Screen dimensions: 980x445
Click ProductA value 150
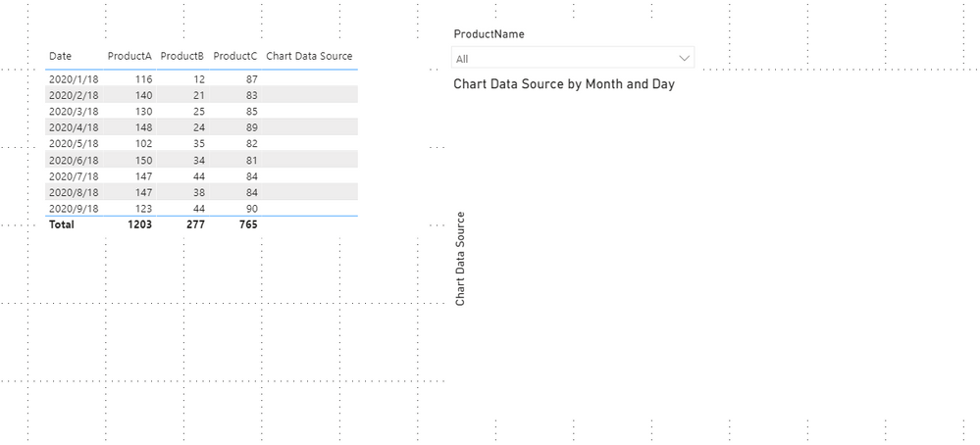(144, 160)
